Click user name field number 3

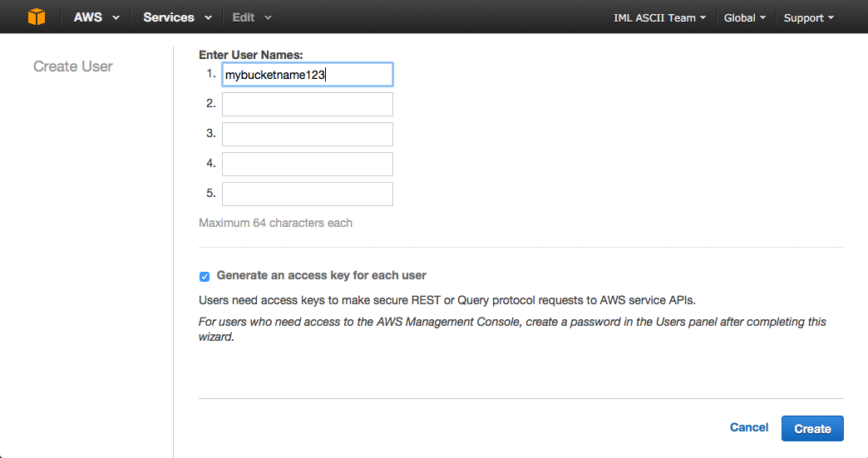(308, 134)
